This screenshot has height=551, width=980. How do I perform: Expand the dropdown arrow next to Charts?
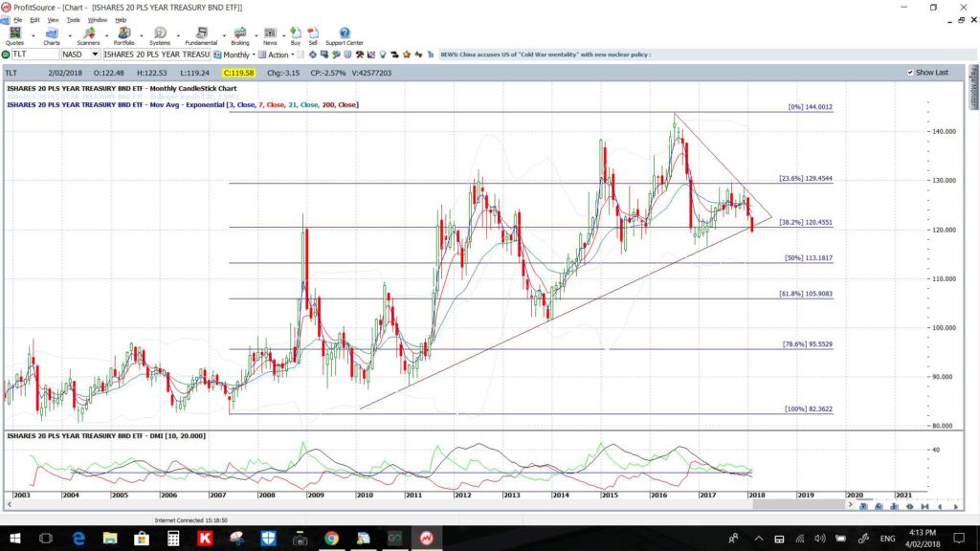69,35
